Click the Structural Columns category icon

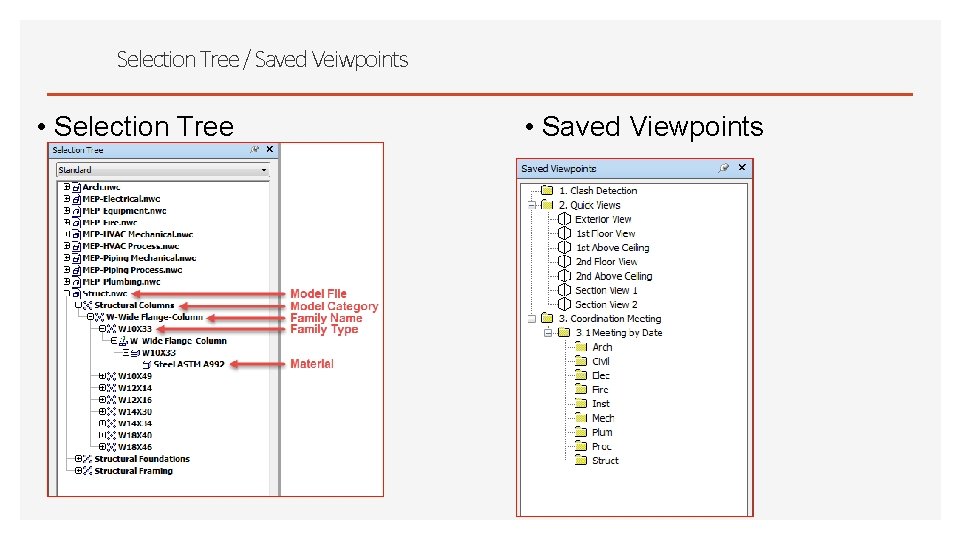[x=88, y=305]
